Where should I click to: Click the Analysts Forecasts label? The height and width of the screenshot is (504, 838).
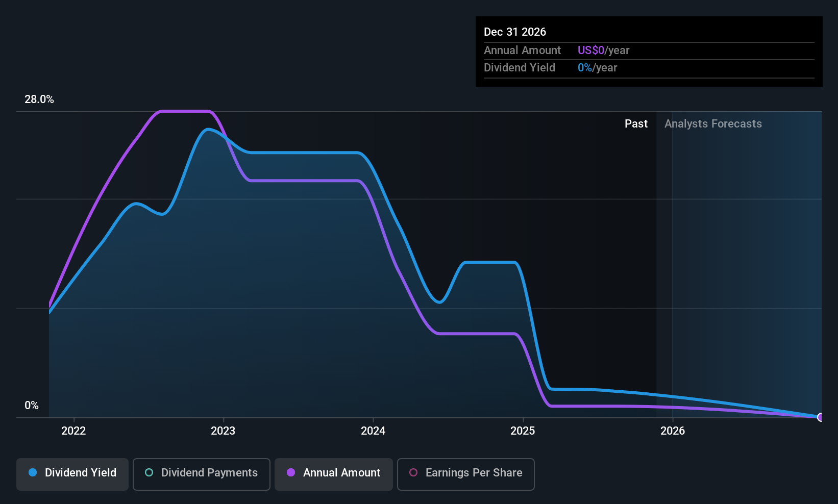click(x=713, y=124)
